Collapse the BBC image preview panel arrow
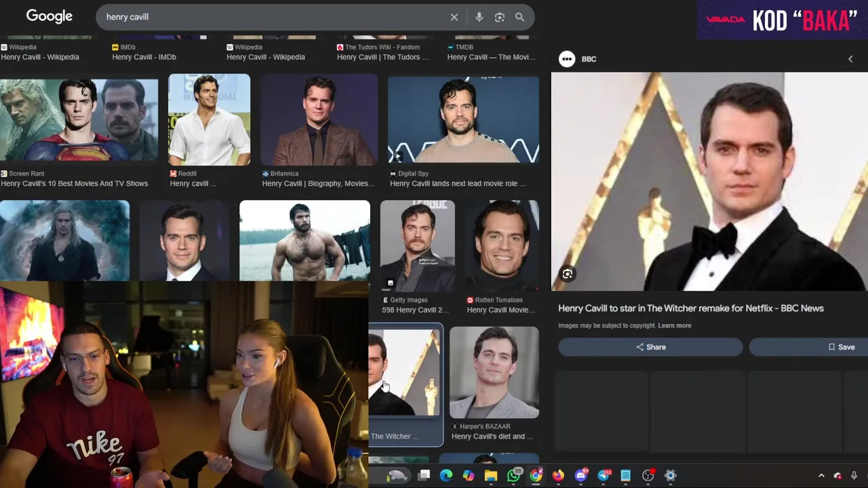This screenshot has width=868, height=488. click(850, 59)
